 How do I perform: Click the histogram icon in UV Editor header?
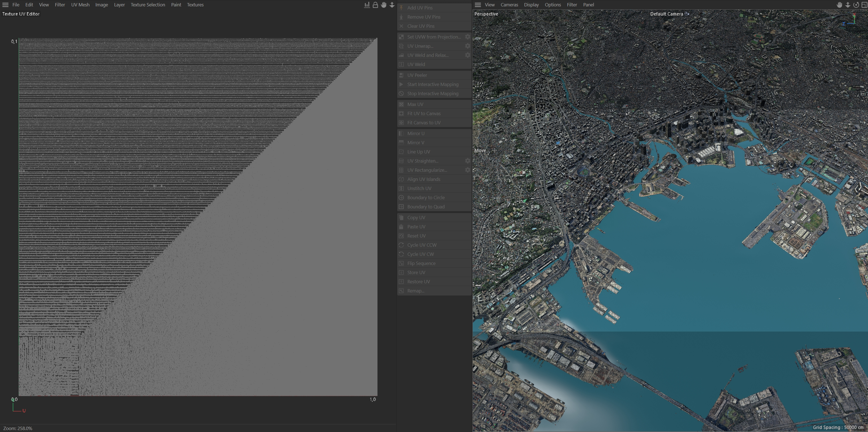click(x=367, y=5)
